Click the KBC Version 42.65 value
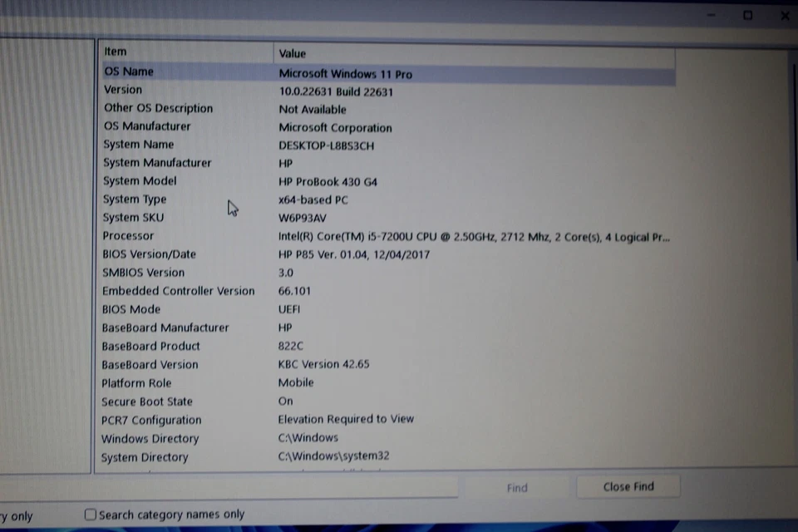This screenshot has height=532, width=798. coord(323,364)
